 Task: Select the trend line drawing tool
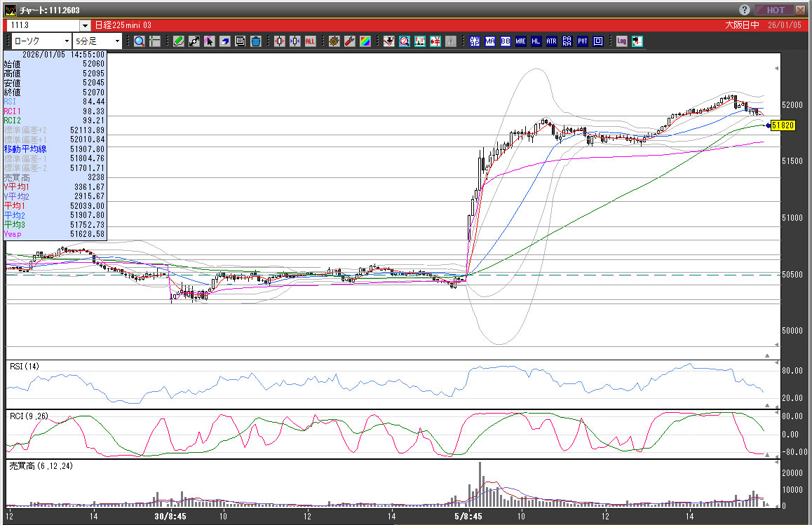[194, 41]
